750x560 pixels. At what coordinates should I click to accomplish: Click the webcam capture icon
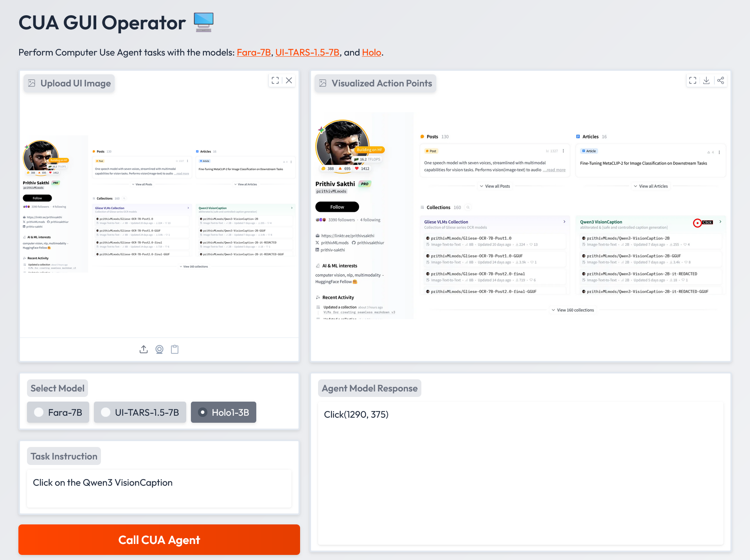tap(159, 349)
